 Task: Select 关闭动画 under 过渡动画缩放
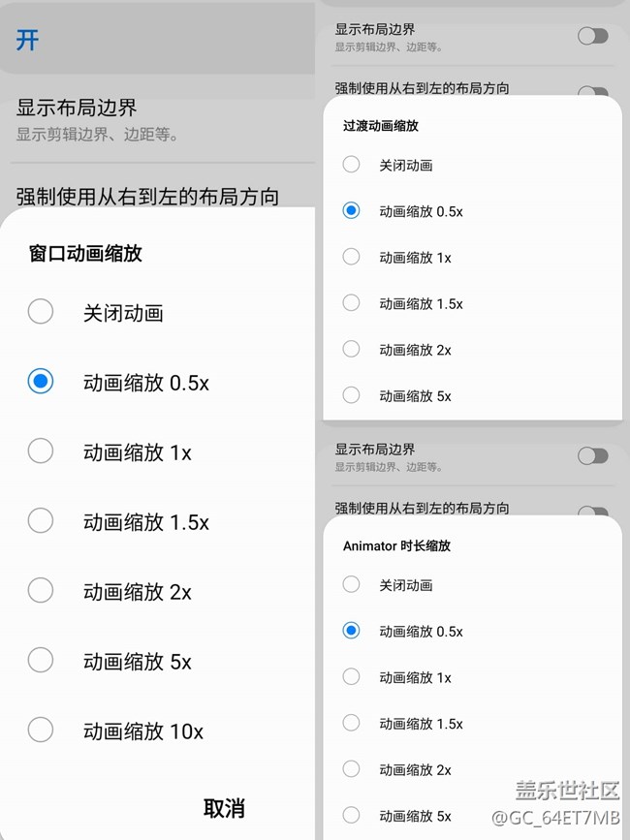[x=352, y=165]
